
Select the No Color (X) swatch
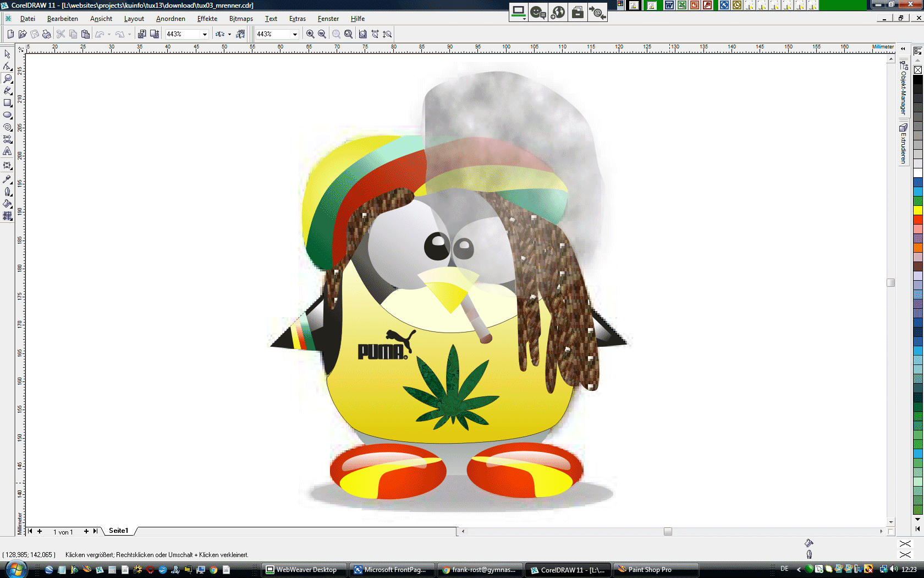click(918, 70)
